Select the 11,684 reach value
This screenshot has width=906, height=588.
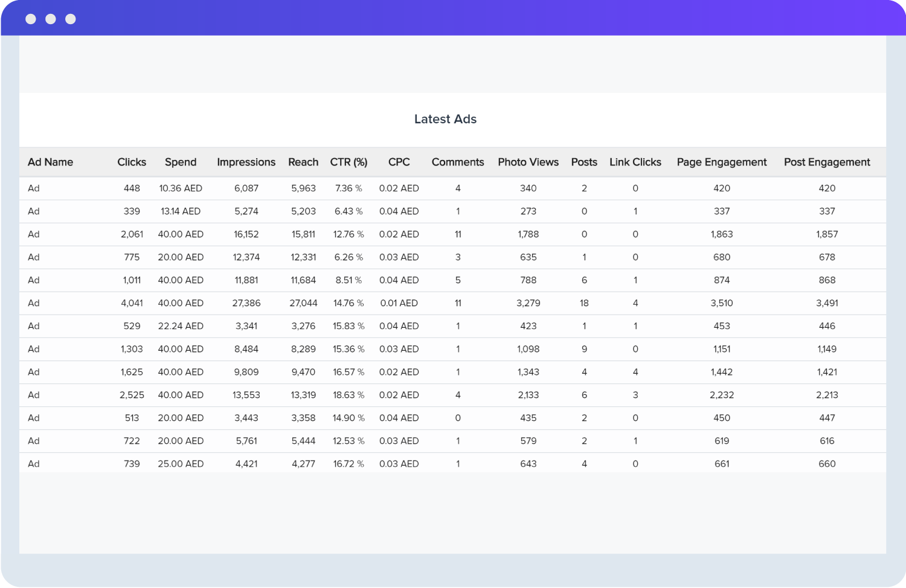303,280
